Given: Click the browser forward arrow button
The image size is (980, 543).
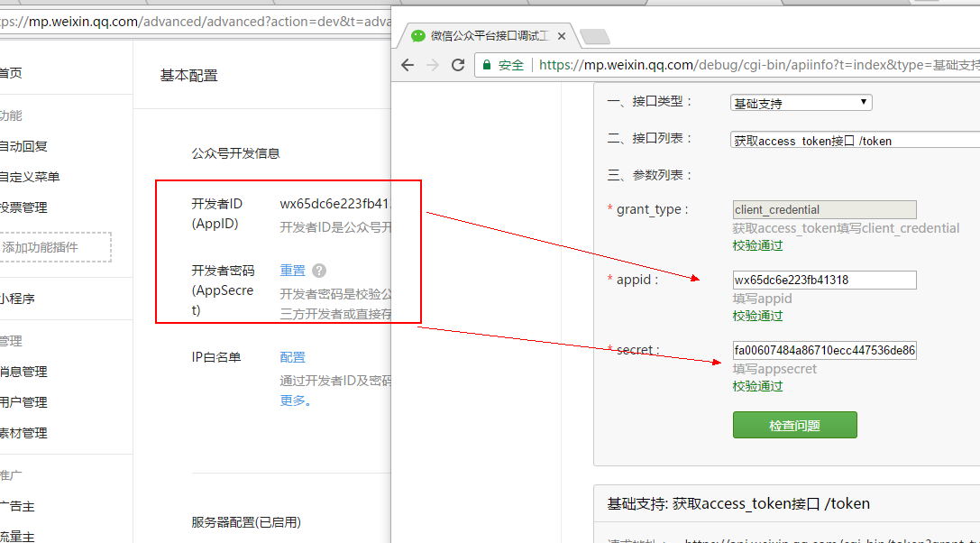Looking at the screenshot, I should pyautogui.click(x=433, y=65).
